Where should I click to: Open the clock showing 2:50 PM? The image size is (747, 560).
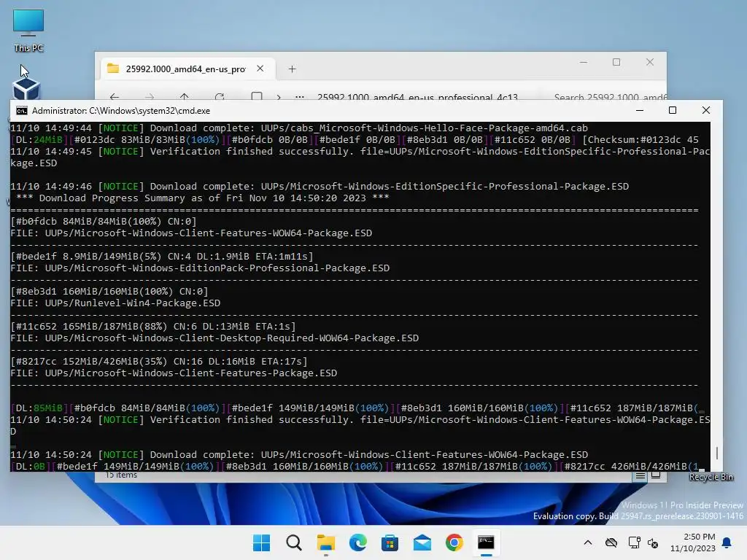(x=693, y=542)
